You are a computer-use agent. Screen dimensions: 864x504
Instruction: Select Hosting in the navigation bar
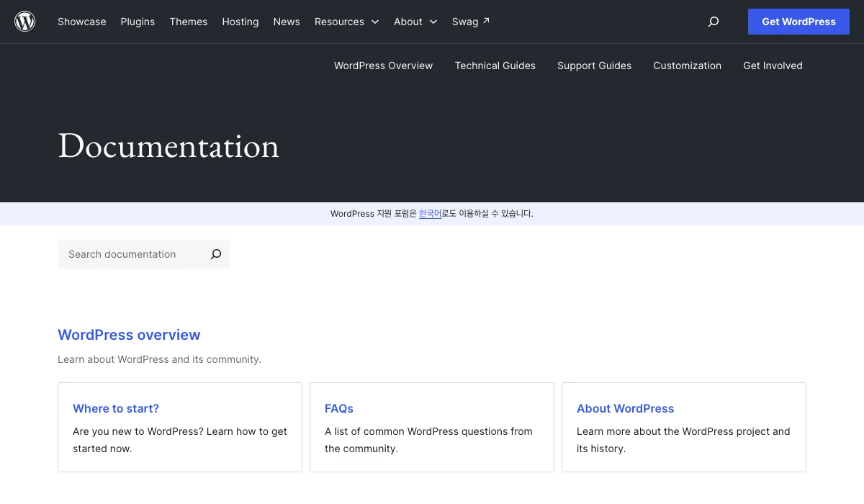point(240,22)
